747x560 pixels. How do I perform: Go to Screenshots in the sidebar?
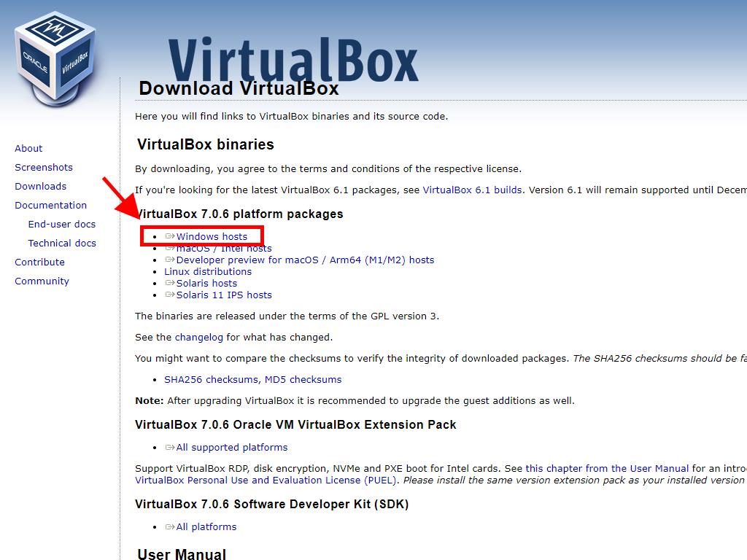44,168
